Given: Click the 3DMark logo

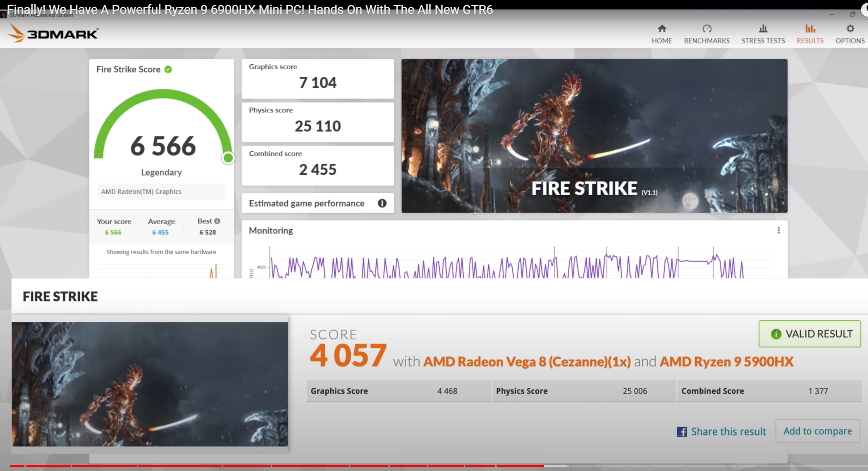Looking at the screenshot, I should tap(53, 33).
